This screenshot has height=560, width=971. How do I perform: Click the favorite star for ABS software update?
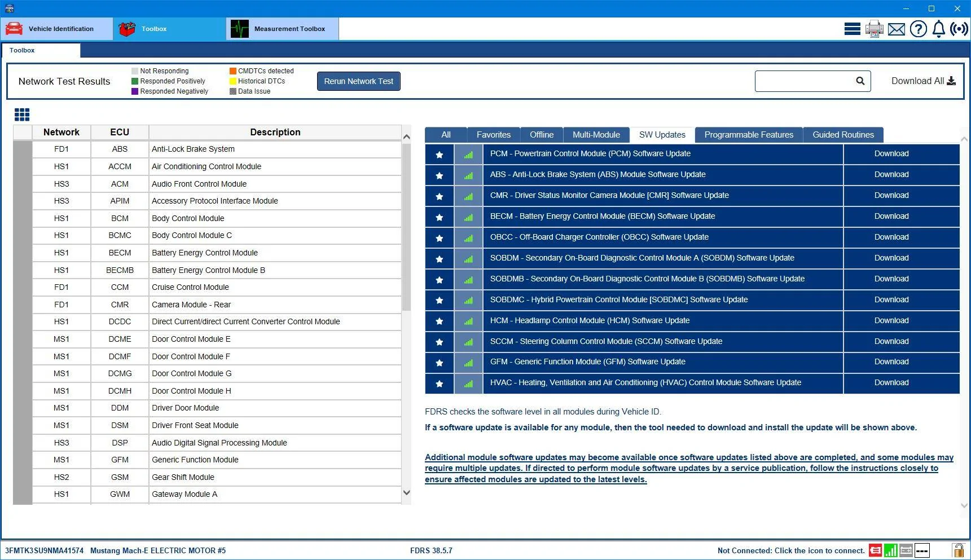pos(440,175)
